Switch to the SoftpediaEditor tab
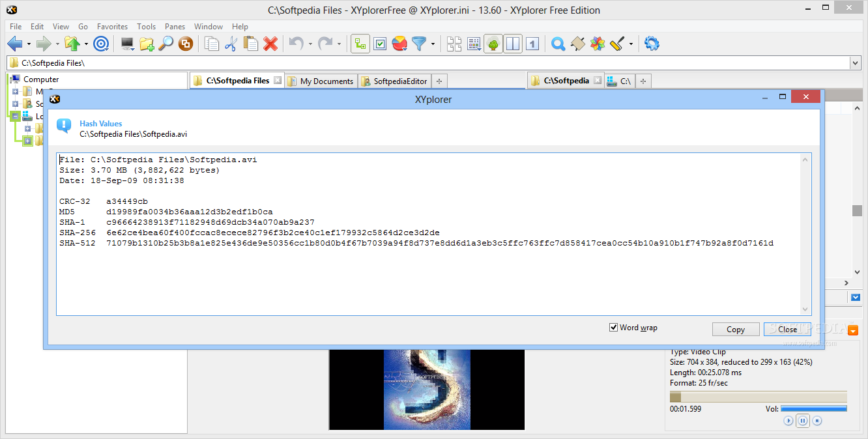This screenshot has width=868, height=439. click(x=394, y=81)
